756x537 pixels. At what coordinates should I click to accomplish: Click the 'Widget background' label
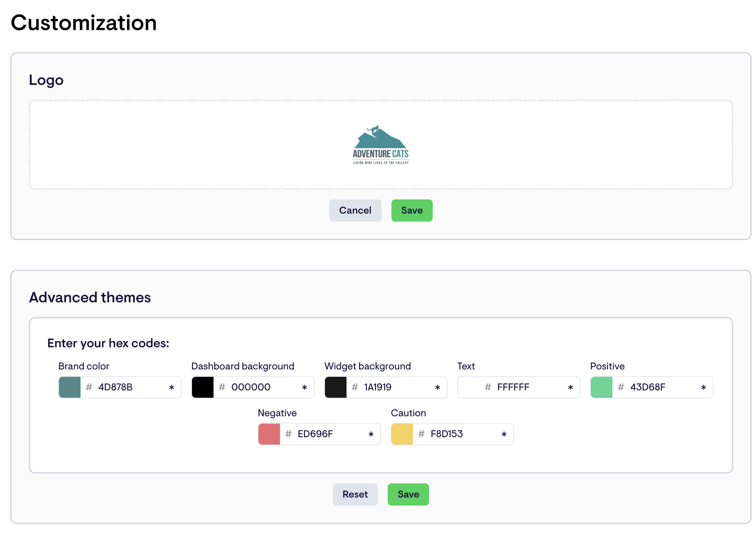click(367, 366)
